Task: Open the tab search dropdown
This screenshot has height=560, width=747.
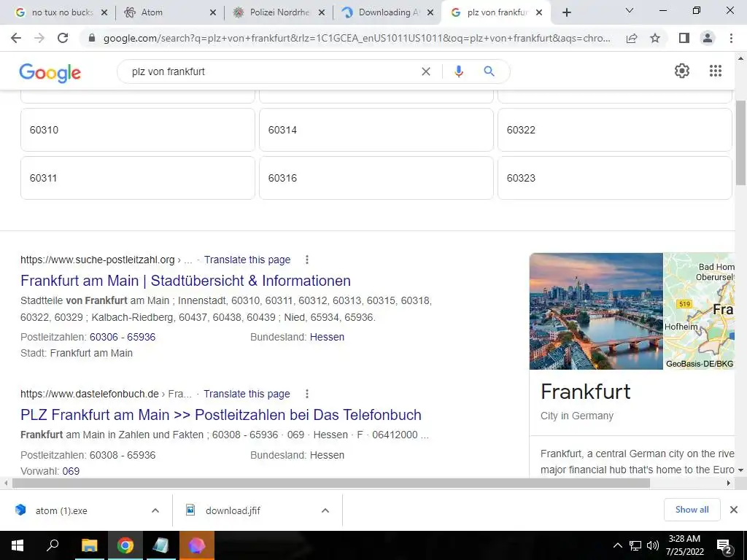Action: (630, 10)
